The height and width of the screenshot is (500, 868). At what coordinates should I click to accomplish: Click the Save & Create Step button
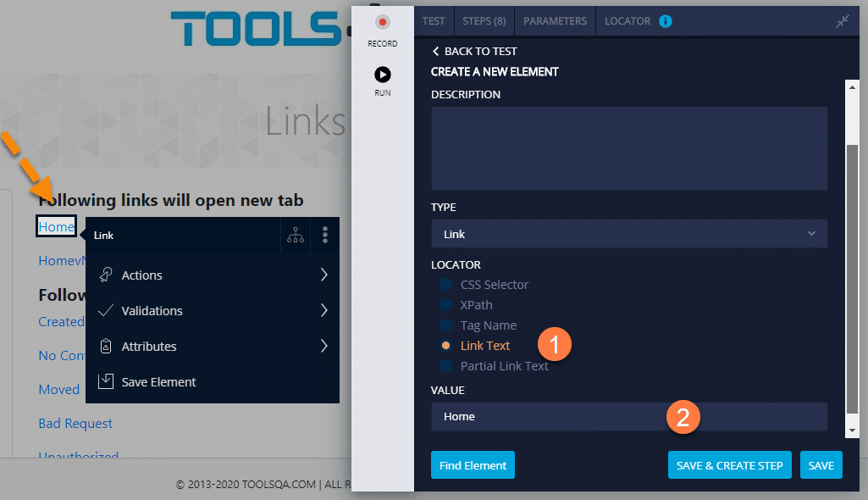pos(730,465)
